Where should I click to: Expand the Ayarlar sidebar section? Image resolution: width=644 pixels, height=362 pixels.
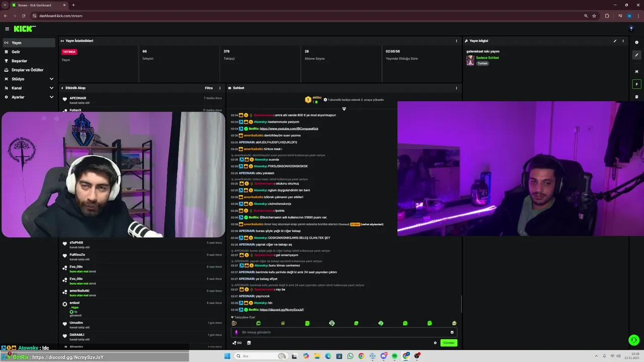point(28,97)
